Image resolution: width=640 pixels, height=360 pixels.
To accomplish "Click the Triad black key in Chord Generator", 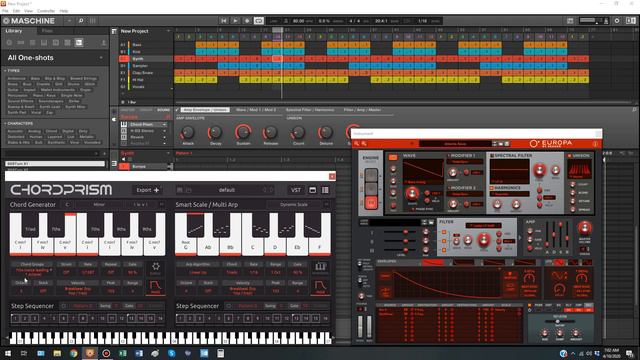I will (30, 224).
